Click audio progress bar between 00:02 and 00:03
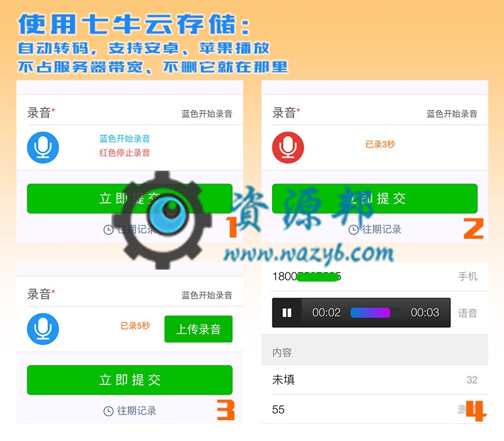 (x=375, y=312)
